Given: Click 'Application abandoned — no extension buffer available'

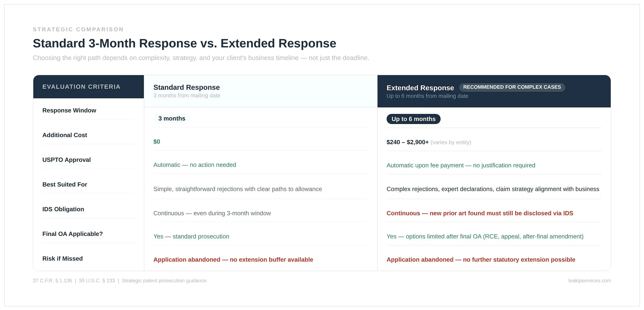Looking at the screenshot, I should coord(233,260).
